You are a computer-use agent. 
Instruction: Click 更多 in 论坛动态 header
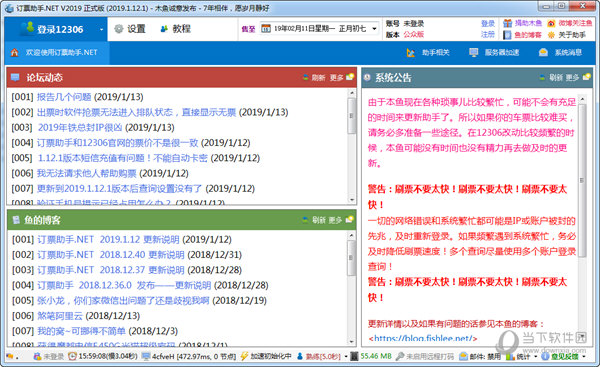point(337,78)
